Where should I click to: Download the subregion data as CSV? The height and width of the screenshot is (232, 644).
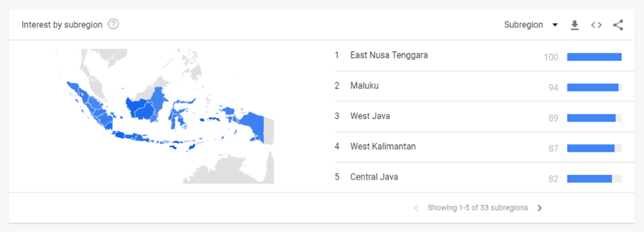click(x=575, y=25)
